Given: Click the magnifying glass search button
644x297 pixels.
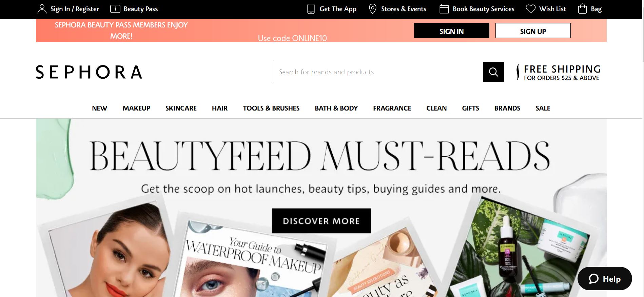Looking at the screenshot, I should 493,72.
